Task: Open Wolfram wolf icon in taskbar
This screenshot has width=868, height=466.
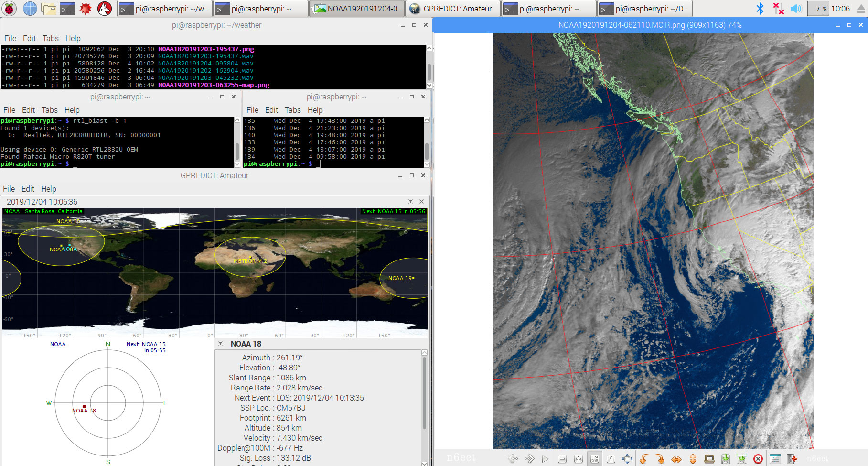Action: point(104,9)
